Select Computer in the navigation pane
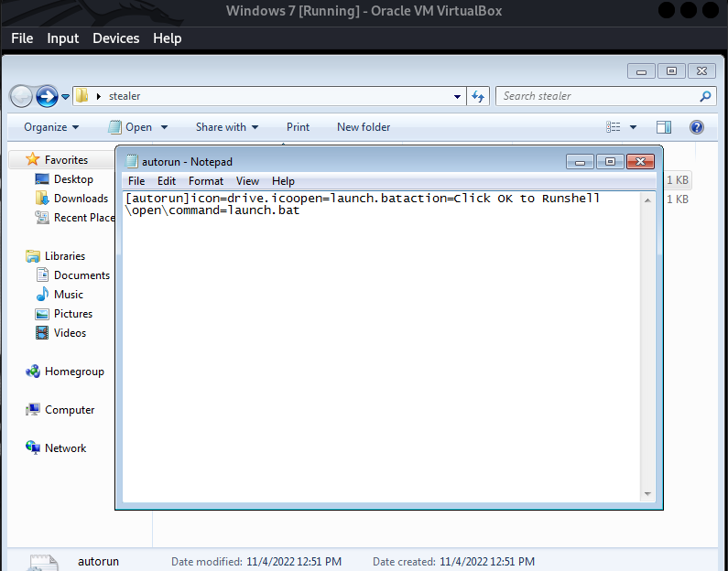 pos(70,410)
